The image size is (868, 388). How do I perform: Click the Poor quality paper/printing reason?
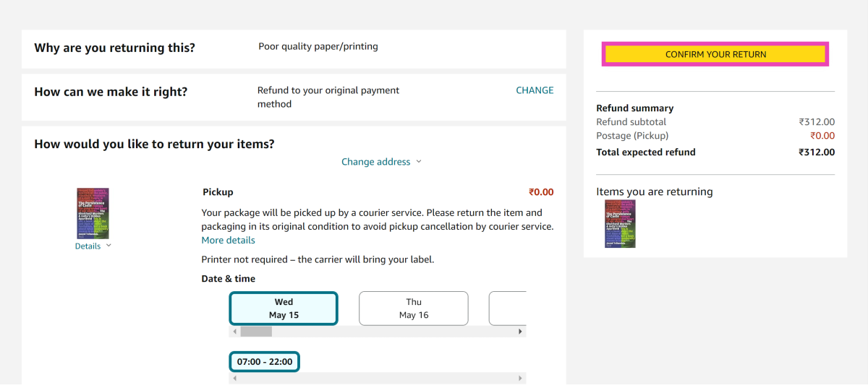318,46
